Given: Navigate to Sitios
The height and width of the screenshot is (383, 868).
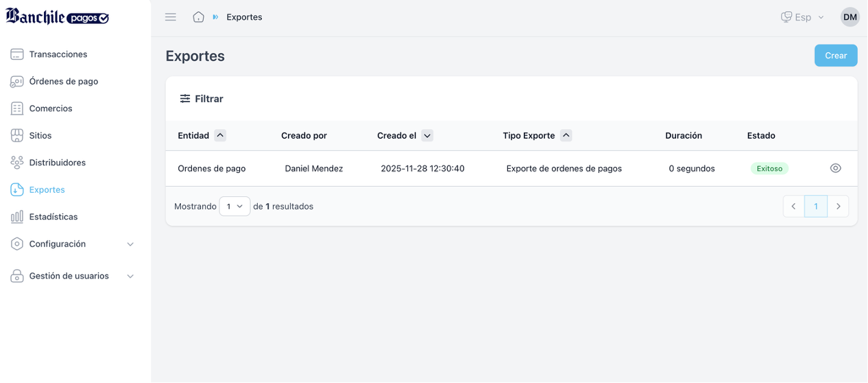Looking at the screenshot, I should point(40,136).
